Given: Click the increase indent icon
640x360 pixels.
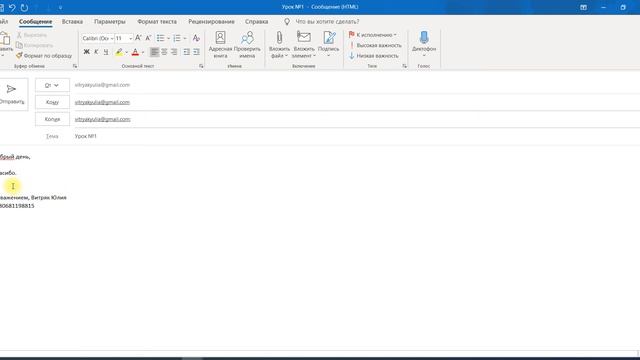Looking at the screenshot, I should [x=196, y=52].
